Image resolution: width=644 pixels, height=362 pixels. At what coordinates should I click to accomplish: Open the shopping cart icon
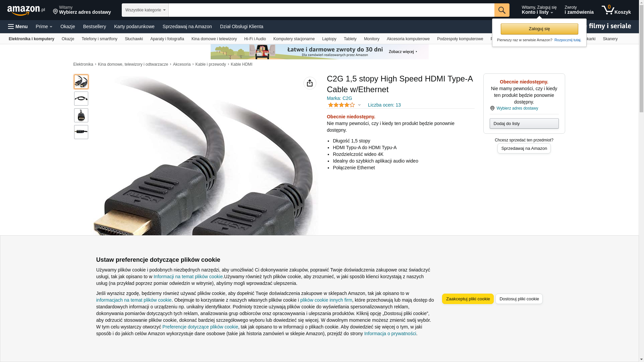616,10
